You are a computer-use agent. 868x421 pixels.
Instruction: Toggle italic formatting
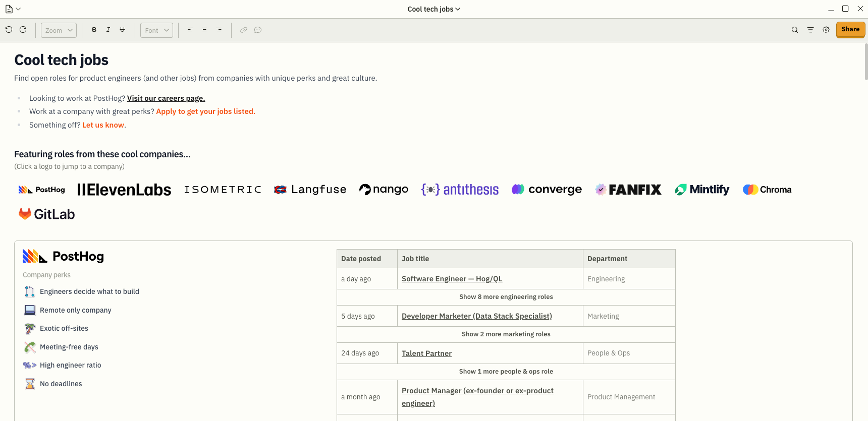click(108, 30)
